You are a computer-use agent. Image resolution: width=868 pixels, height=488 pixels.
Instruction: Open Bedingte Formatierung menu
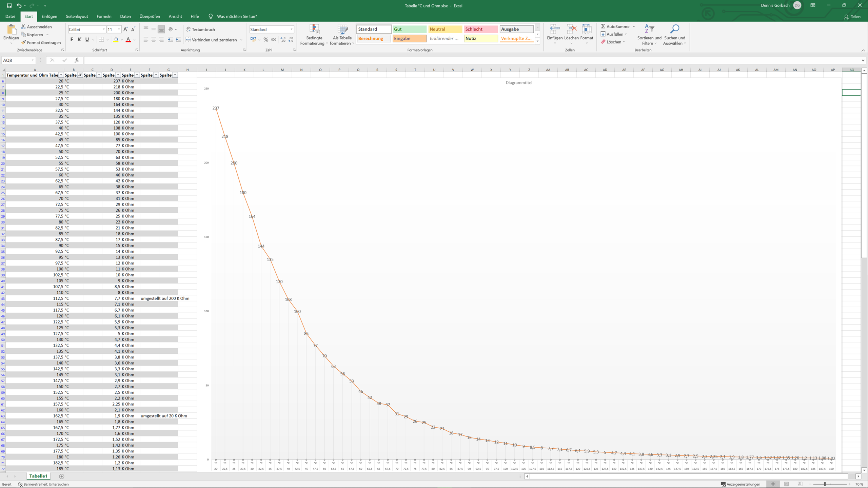tap(314, 35)
